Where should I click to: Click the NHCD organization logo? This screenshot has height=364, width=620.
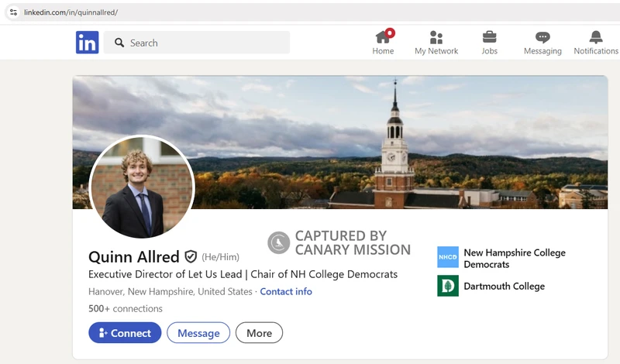[x=448, y=257]
